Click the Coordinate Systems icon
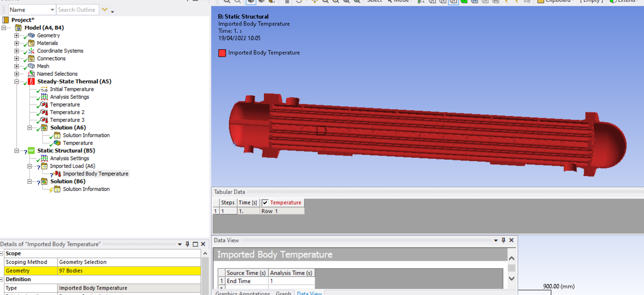 click(31, 51)
